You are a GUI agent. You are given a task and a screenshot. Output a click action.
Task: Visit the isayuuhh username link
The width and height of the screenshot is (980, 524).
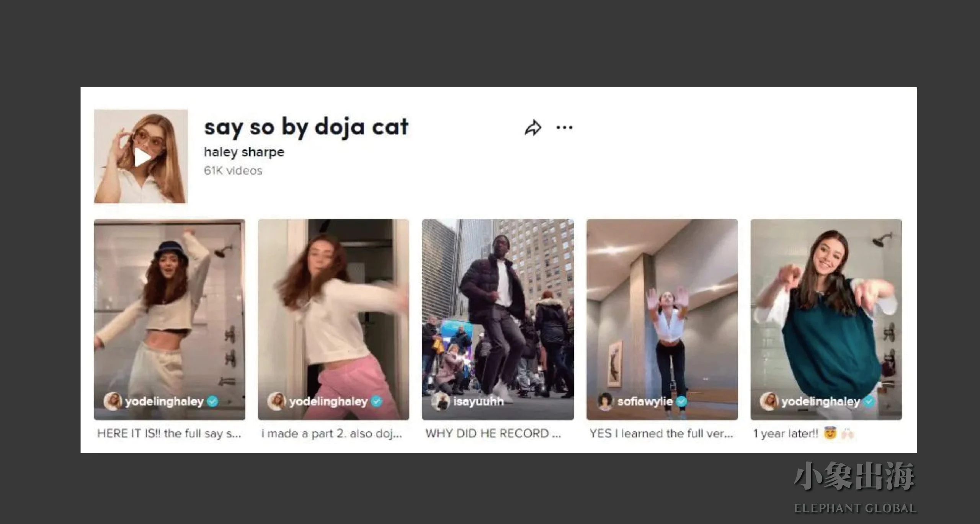[478, 401]
